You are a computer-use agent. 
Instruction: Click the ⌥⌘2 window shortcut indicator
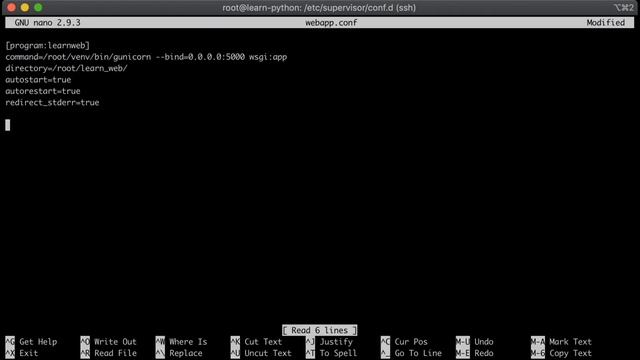click(x=624, y=8)
